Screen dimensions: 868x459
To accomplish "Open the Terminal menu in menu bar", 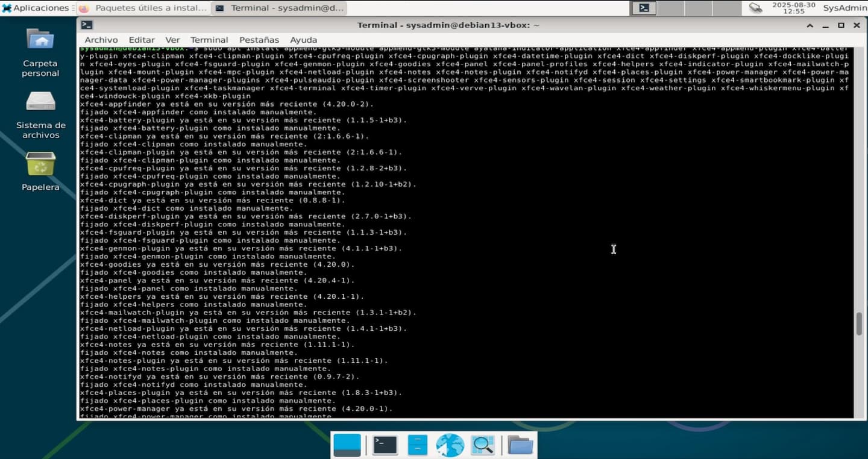I will pos(209,40).
